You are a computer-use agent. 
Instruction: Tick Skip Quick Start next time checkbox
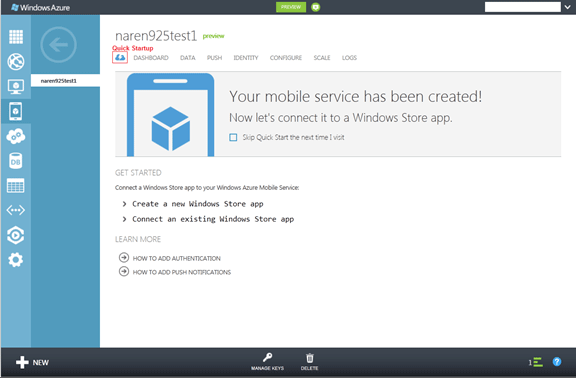click(x=233, y=137)
